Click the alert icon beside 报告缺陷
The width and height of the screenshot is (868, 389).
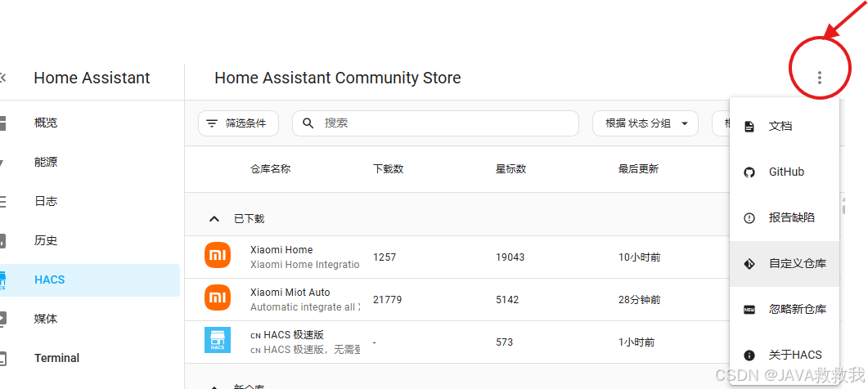click(749, 218)
